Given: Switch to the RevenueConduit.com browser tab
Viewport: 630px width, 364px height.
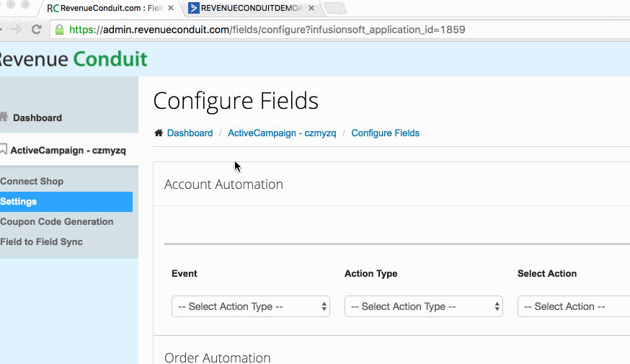Looking at the screenshot, I should click(110, 8).
